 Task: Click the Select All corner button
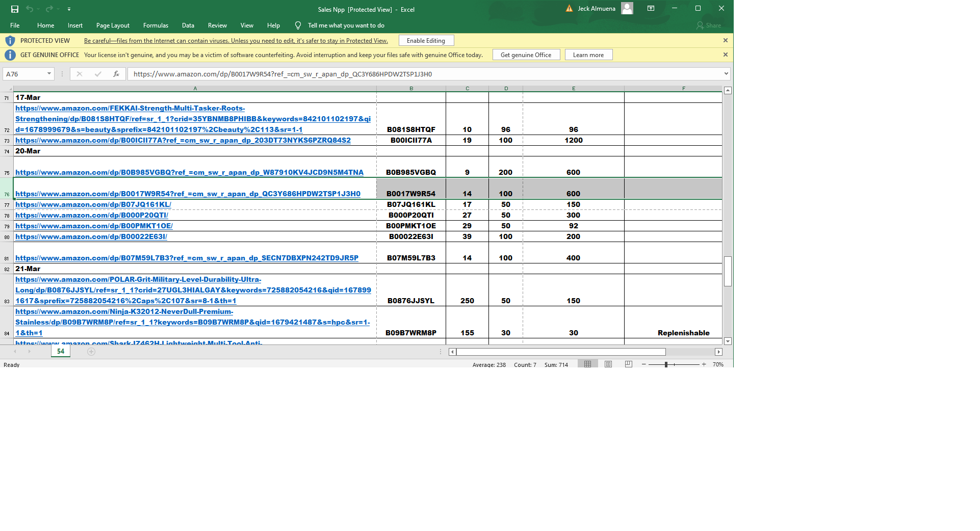7,89
